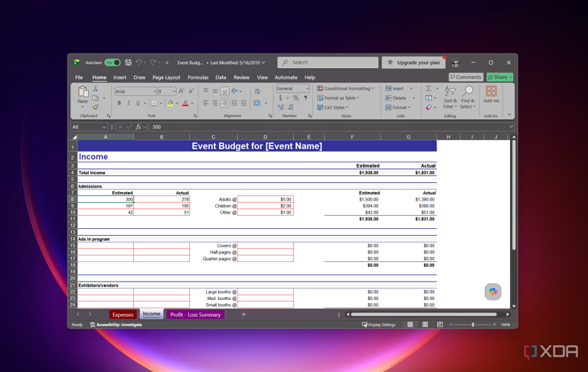Viewport: 588px width, 372px height.
Task: Open the Add-ins button
Action: coord(491,94)
